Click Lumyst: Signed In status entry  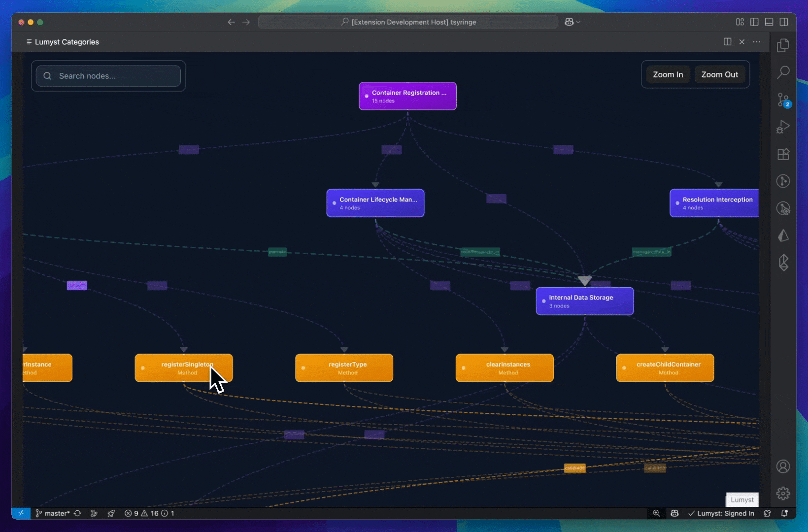(x=721, y=513)
